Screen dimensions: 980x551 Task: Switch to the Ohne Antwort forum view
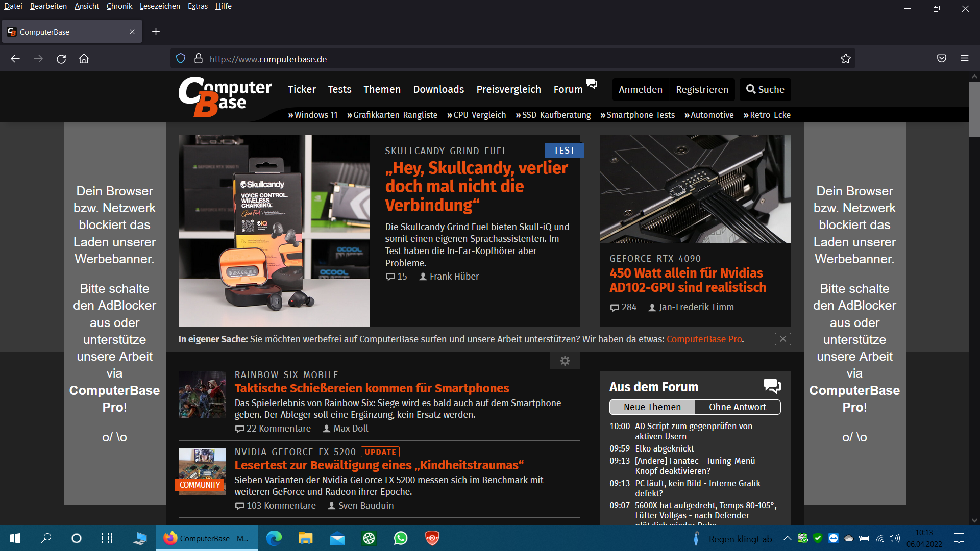pos(738,407)
